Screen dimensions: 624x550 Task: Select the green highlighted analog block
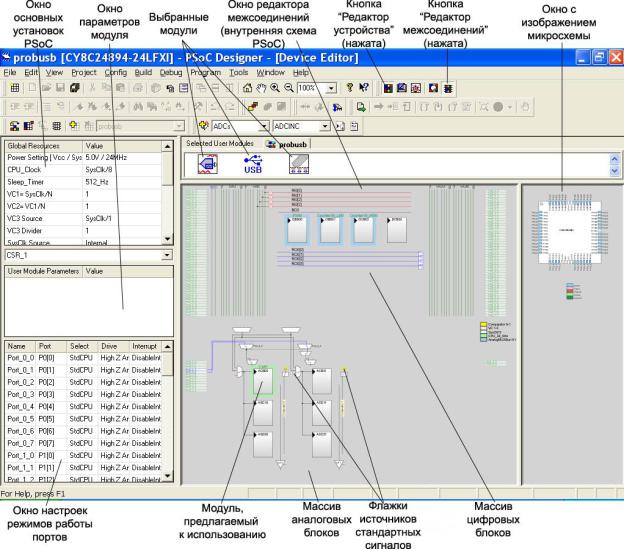[261, 381]
